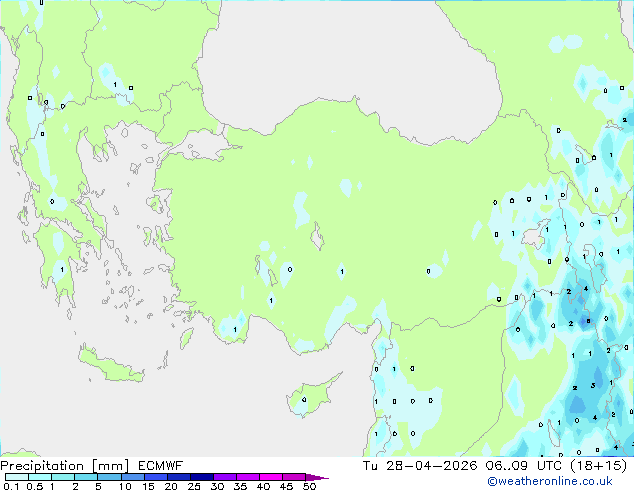This screenshot has width=634, height=490.
Task: Click the island of Cyprus on the map
Action: point(309,398)
